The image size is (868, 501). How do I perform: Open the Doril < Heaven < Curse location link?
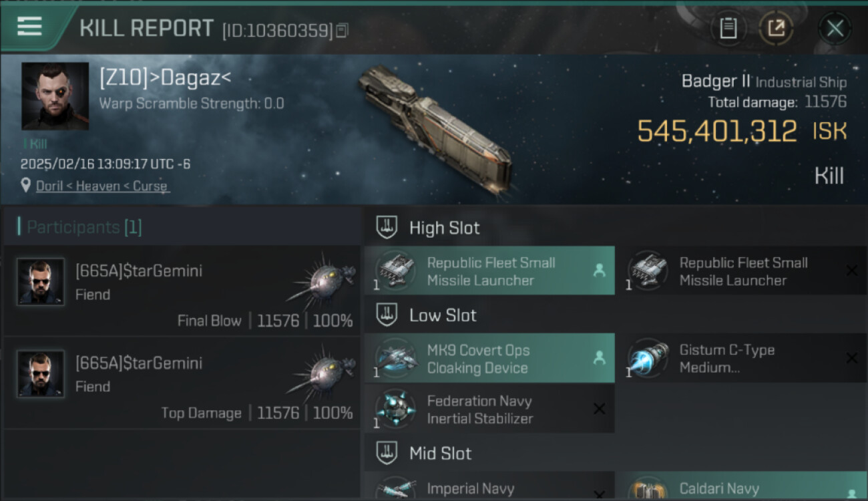click(x=102, y=186)
